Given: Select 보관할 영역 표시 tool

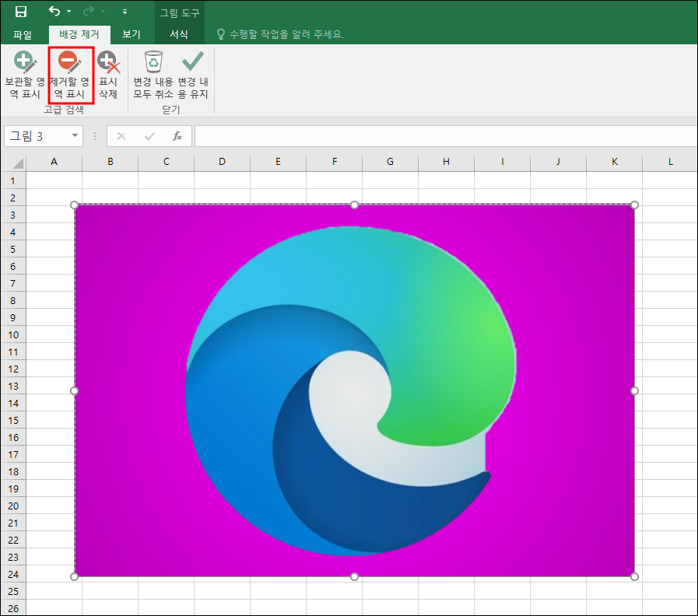Looking at the screenshot, I should click(x=25, y=75).
